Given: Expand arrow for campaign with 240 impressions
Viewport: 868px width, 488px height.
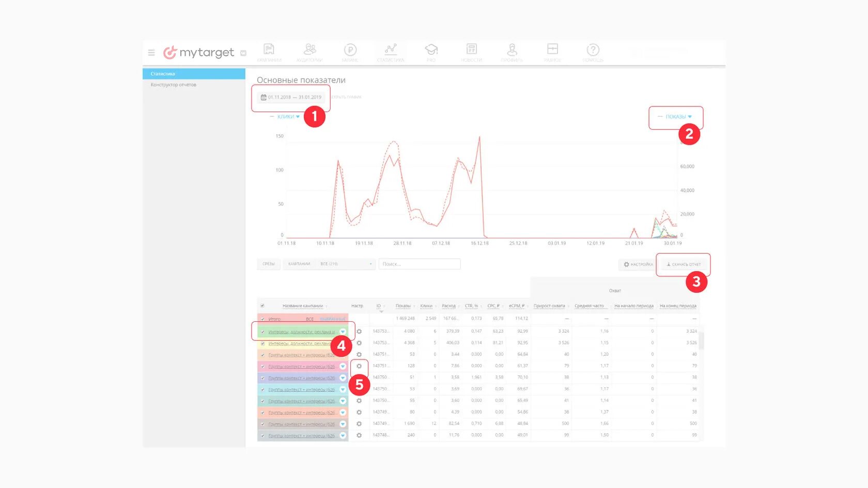Looking at the screenshot, I should pos(343,436).
